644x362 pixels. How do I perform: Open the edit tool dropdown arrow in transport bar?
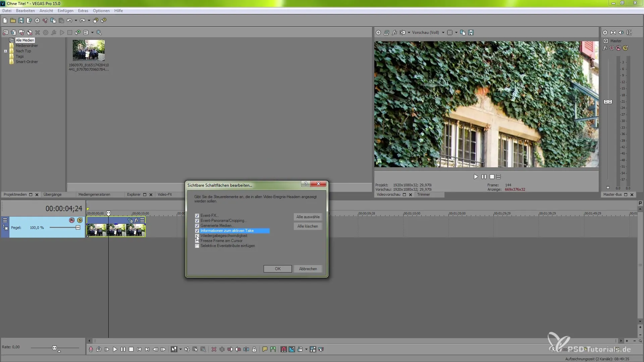180,349
